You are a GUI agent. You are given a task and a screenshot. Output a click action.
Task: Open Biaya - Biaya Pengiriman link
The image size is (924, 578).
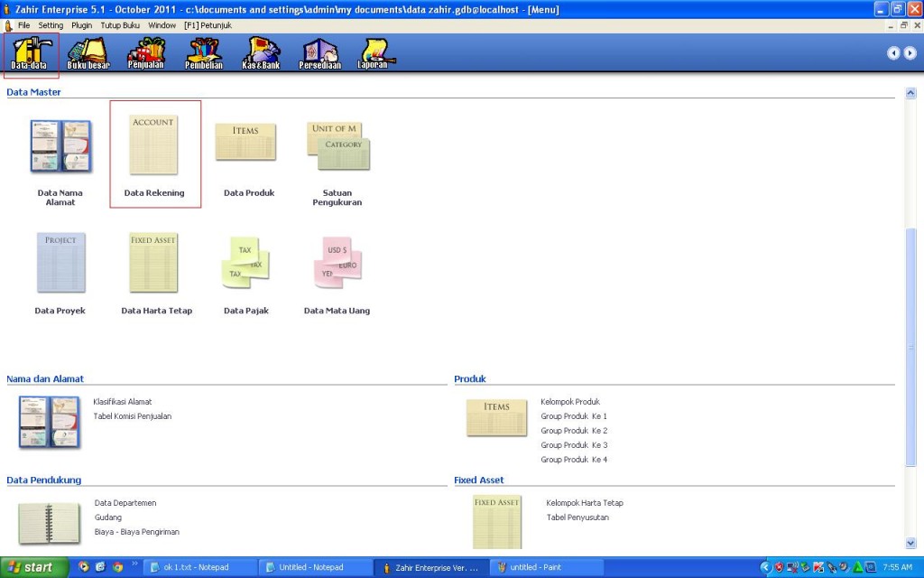point(137,532)
